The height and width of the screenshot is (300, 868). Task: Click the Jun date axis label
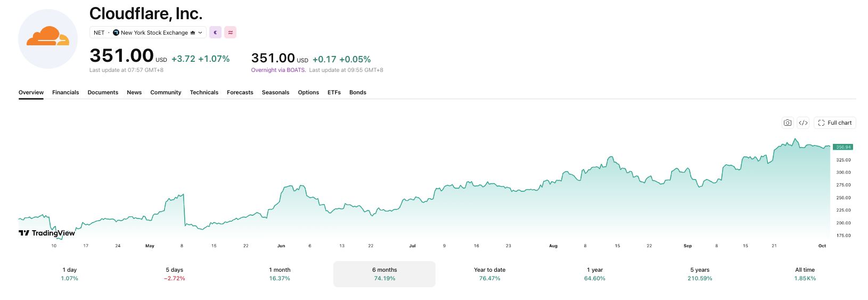281,246
